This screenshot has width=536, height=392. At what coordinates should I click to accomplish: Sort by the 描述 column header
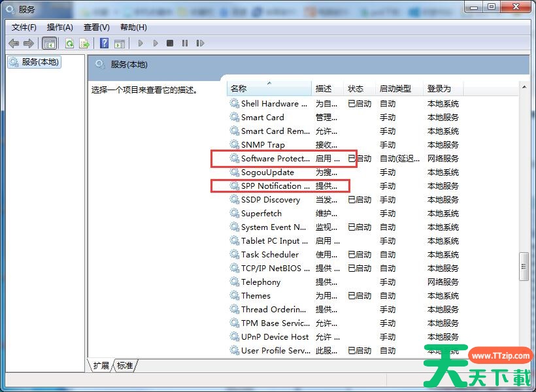coord(327,88)
